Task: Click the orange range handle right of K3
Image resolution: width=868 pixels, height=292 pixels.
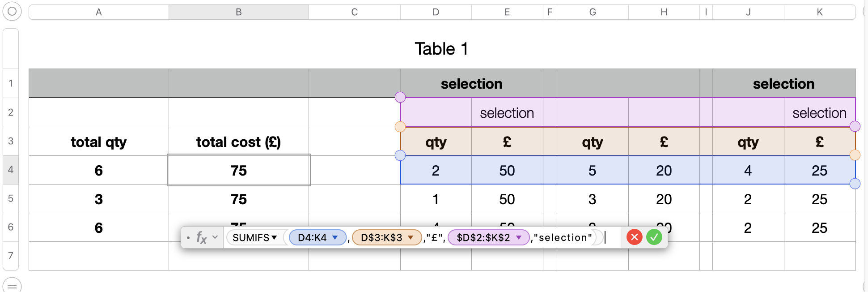Action: (x=855, y=155)
